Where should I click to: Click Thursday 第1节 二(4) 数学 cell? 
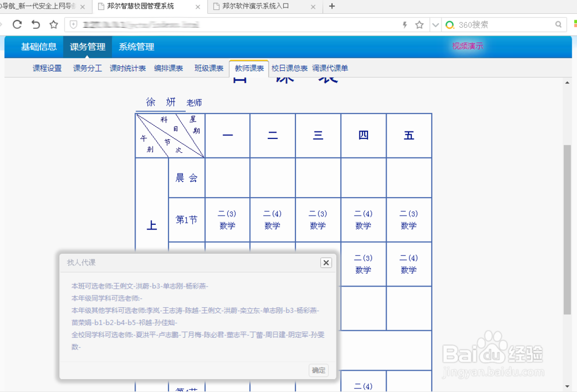(363, 220)
